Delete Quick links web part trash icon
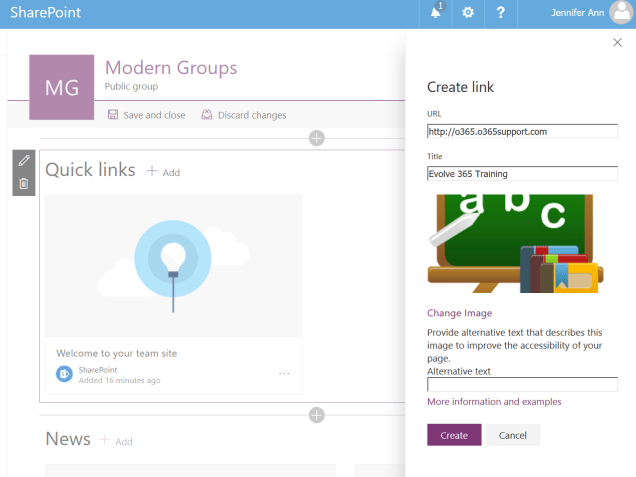Viewport: 636px width, 477px height. click(x=24, y=183)
